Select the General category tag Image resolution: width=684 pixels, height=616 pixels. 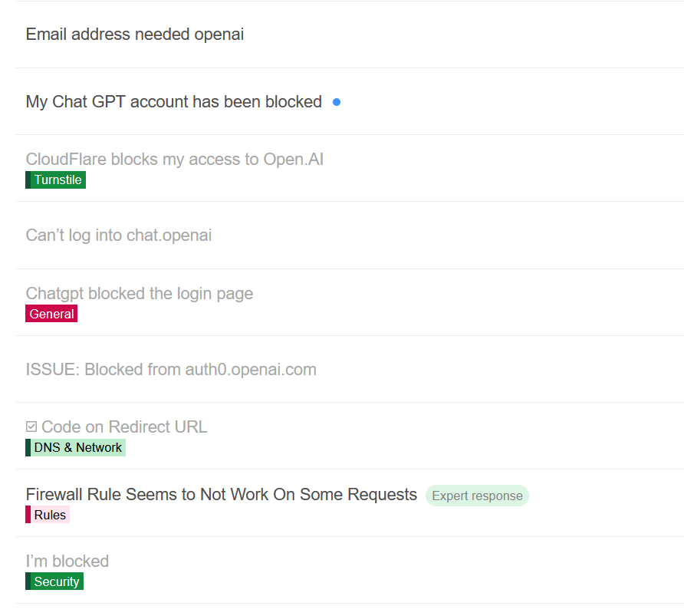click(51, 314)
